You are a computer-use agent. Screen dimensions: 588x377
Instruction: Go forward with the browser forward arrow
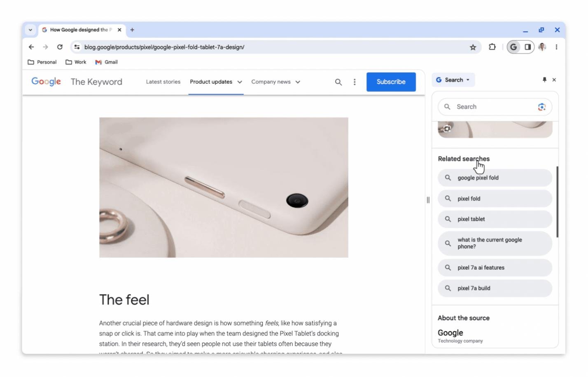(45, 47)
